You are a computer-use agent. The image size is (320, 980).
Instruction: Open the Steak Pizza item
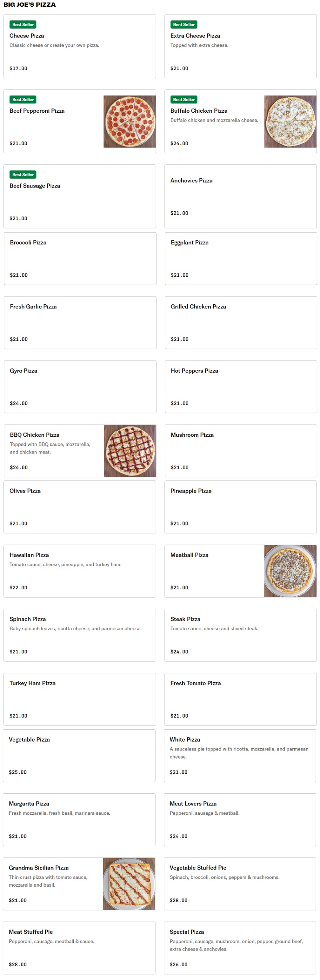point(240,635)
